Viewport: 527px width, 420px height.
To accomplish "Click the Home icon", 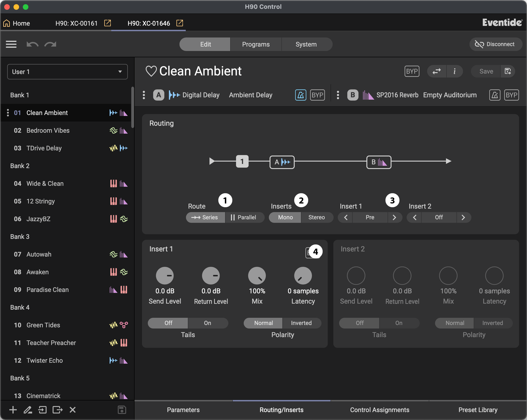I will 7,23.
